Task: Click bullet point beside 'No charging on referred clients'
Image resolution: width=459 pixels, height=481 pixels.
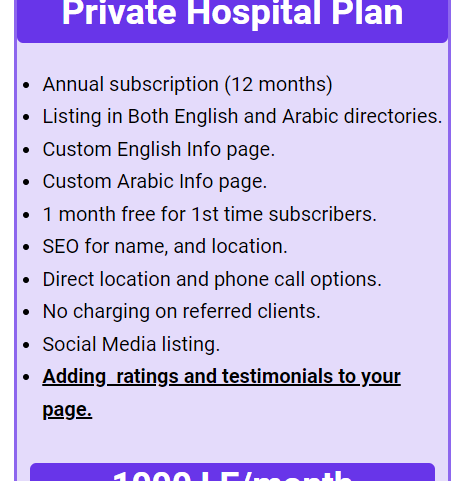Action: (26, 312)
